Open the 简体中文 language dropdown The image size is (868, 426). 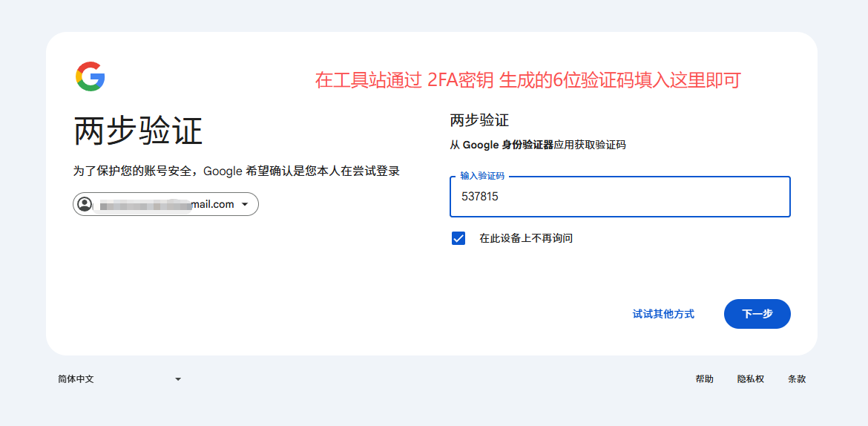pyautogui.click(x=119, y=379)
